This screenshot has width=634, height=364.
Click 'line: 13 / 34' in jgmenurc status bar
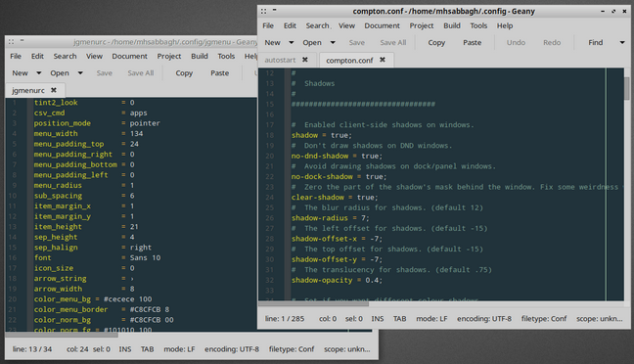tap(32, 349)
